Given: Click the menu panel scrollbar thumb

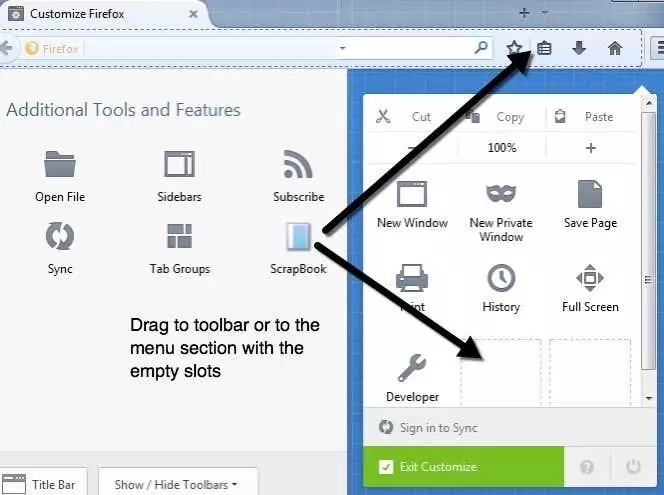Looking at the screenshot, I should [648, 241].
